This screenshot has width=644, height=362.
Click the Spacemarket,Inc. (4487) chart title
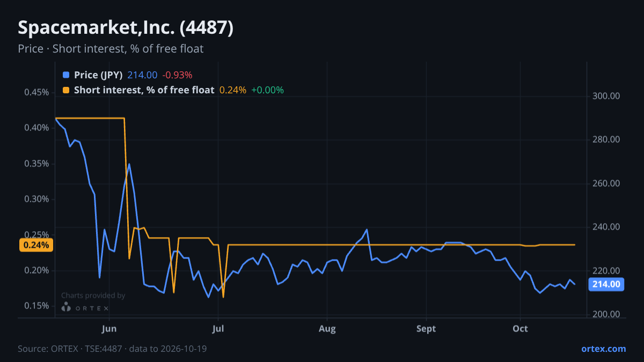126,28
